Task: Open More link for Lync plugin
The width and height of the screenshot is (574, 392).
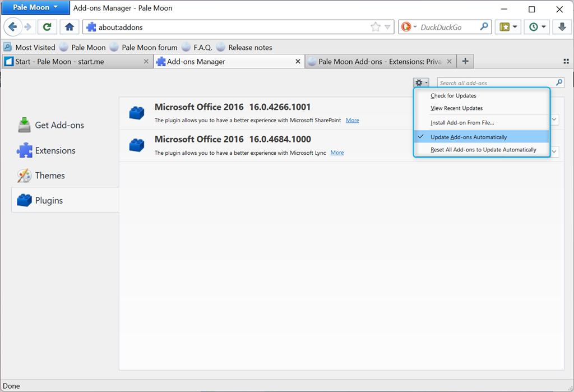Action: click(x=337, y=153)
